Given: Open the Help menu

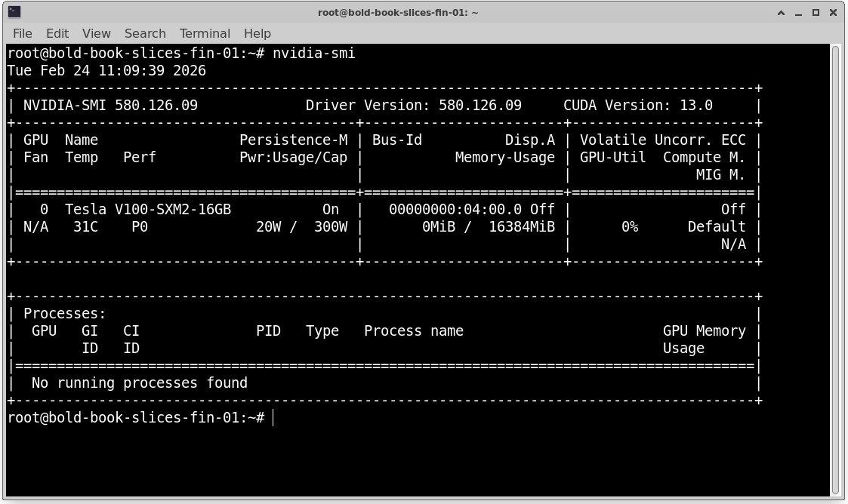Looking at the screenshot, I should pyautogui.click(x=257, y=33).
